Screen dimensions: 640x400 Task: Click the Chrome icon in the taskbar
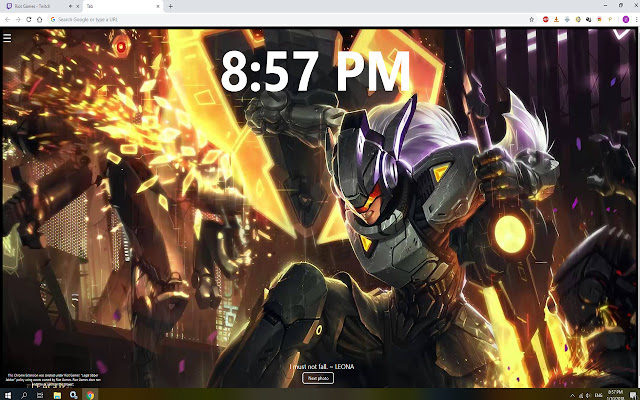coord(91,394)
